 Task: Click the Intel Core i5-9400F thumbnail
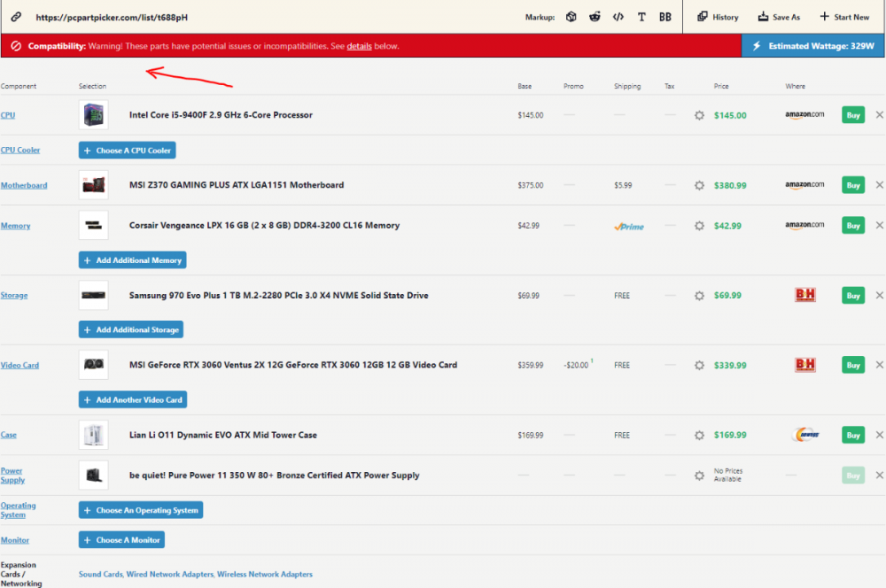pos(93,115)
